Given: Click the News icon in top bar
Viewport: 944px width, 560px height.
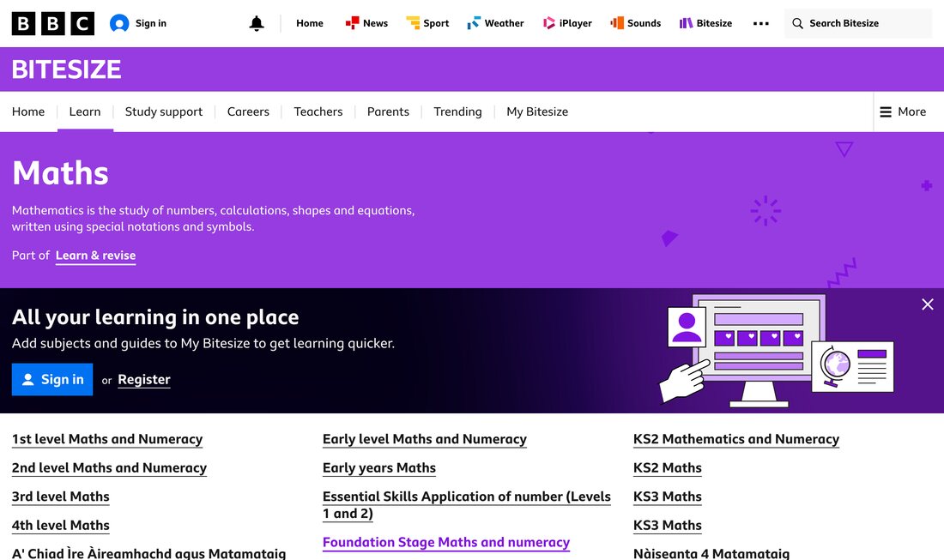Looking at the screenshot, I should point(352,23).
